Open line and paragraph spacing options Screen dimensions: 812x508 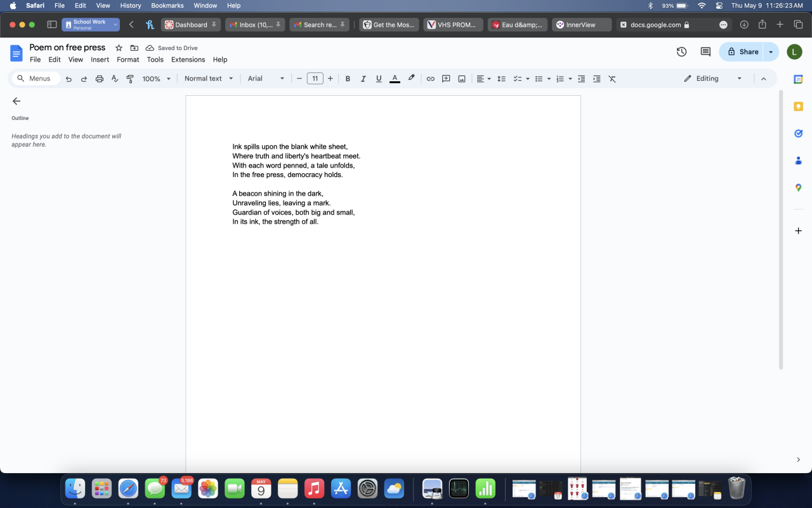501,79
